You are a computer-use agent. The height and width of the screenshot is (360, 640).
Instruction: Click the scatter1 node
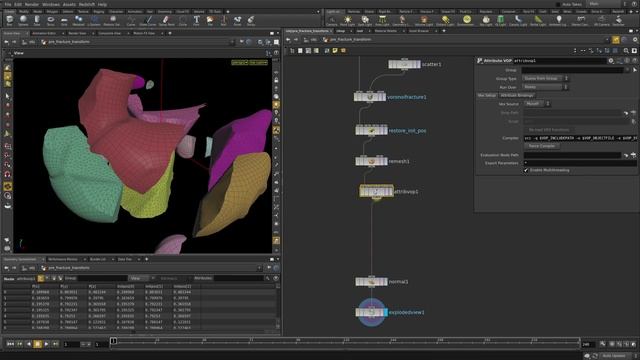(404, 64)
